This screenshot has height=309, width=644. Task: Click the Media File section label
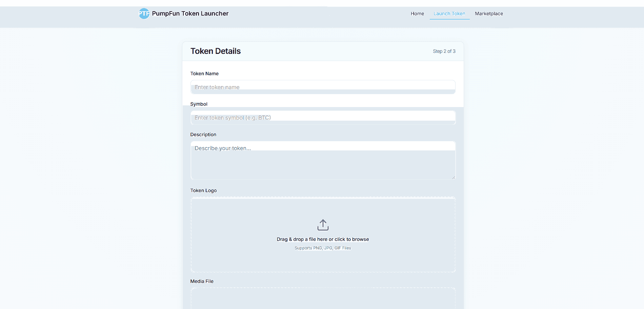pos(202,281)
